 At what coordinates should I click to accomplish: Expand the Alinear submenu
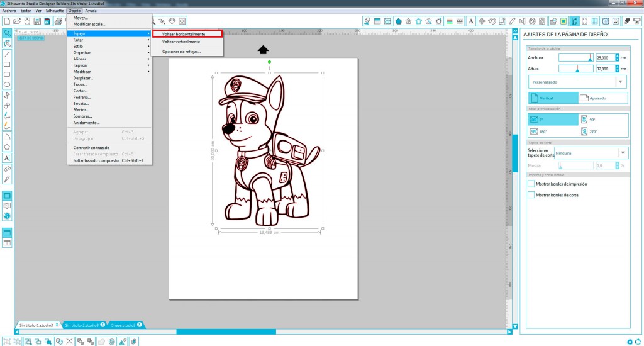pyautogui.click(x=109, y=59)
